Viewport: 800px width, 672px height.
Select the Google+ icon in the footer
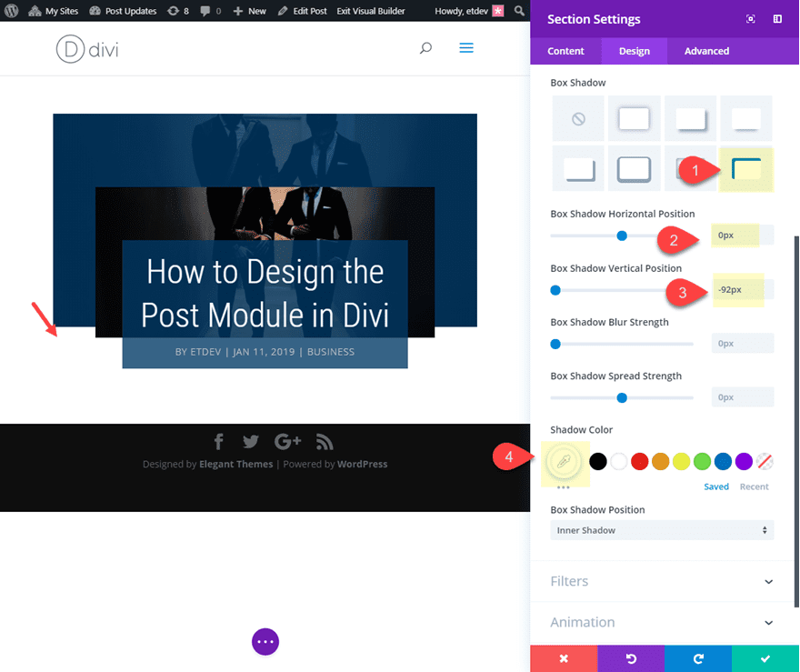[x=287, y=441]
